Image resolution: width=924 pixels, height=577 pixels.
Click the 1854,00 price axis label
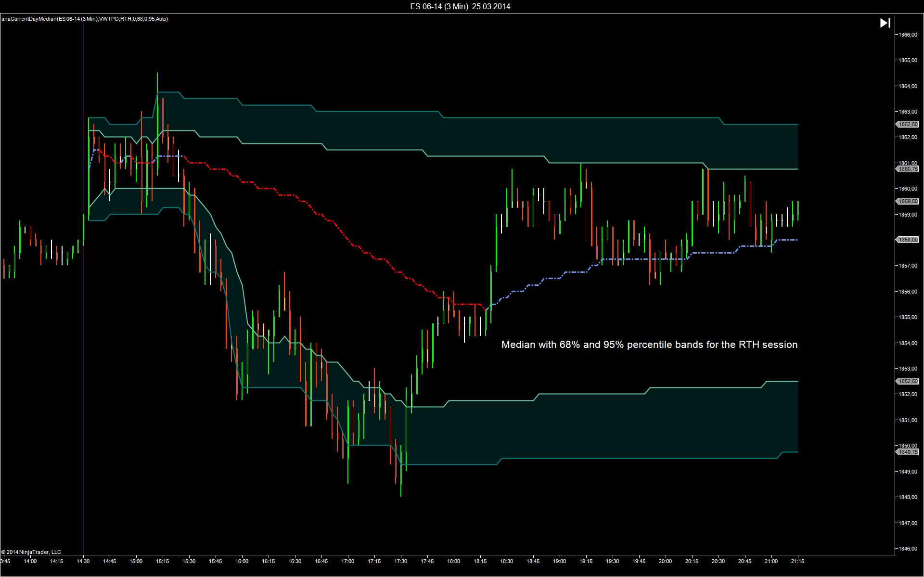pos(908,343)
